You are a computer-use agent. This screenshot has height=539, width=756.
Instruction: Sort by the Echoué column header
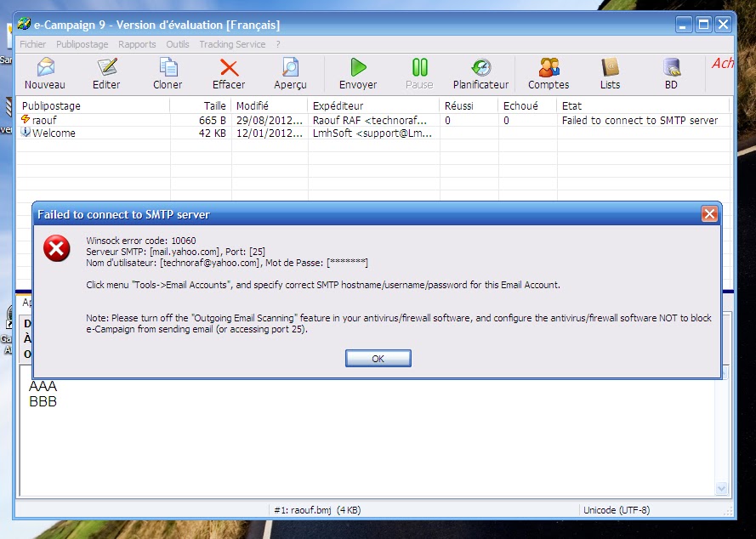pyautogui.click(x=527, y=105)
